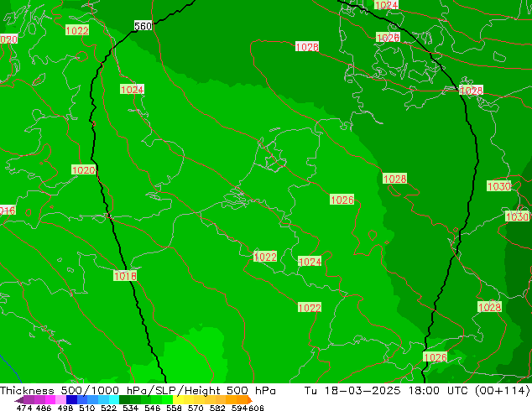Viewport: 532px width, 411px height.
Task: Click the legend value 594
Action: pyautogui.click(x=239, y=408)
